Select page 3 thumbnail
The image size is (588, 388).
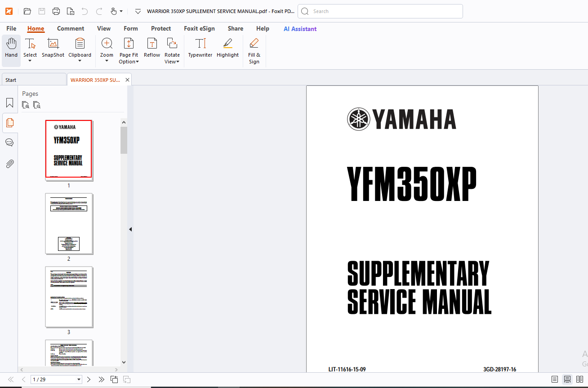[x=69, y=296]
